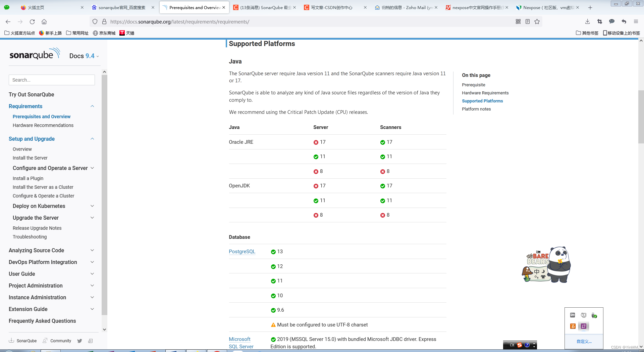Click the purple screenshot tray icon

point(584,326)
